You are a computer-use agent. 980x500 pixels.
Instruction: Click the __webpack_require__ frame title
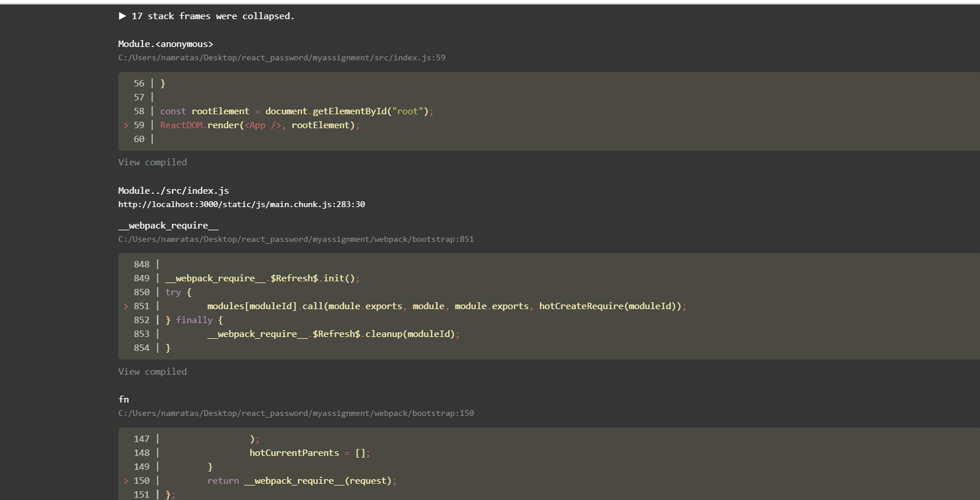[x=168, y=226]
